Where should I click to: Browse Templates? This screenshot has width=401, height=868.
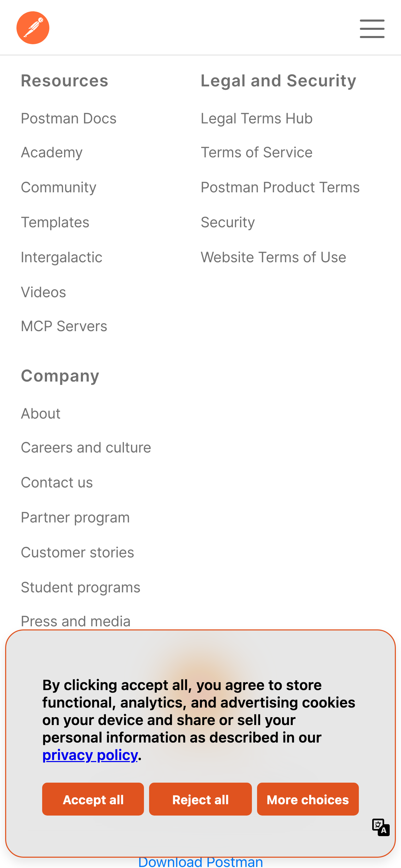(x=55, y=222)
